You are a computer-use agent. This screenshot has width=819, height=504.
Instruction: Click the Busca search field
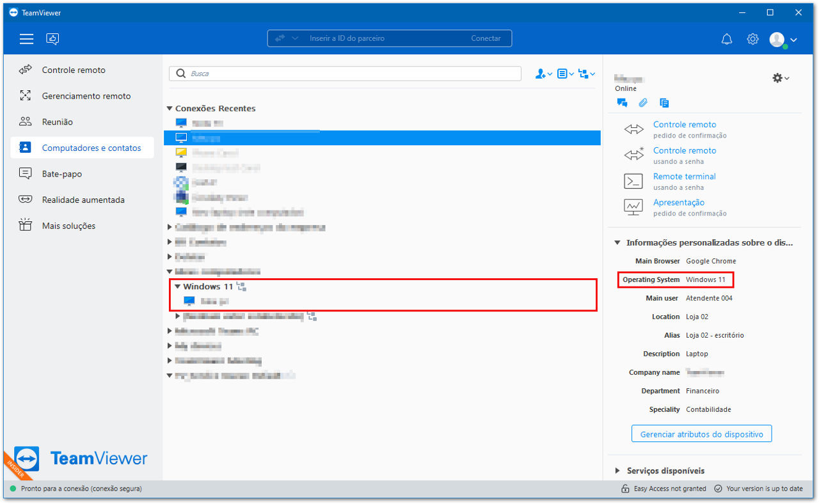345,74
